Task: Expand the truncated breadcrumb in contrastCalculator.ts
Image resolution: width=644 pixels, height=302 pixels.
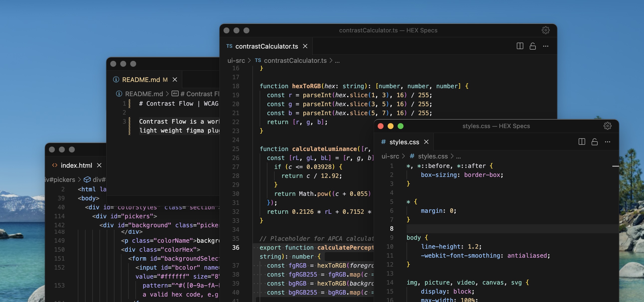Action: click(337, 61)
